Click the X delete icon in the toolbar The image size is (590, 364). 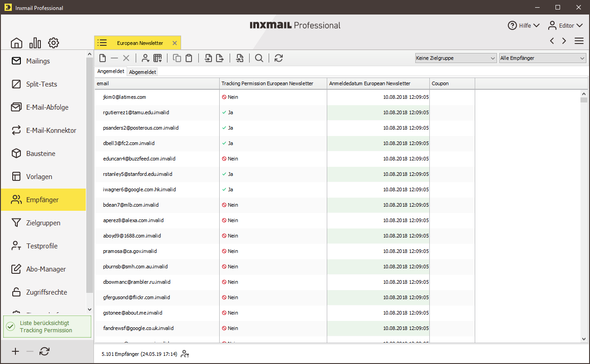point(126,58)
